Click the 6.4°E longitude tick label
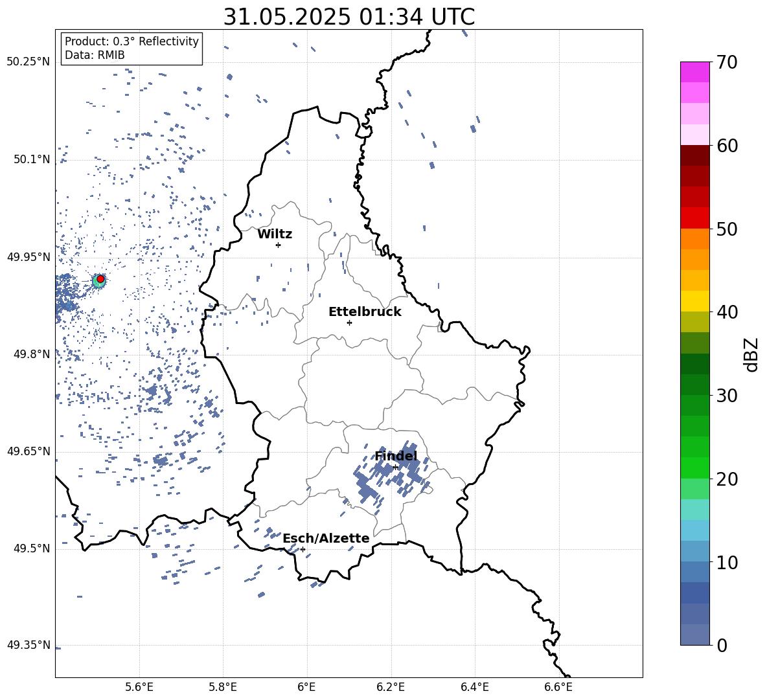The image size is (767, 700). (474, 688)
